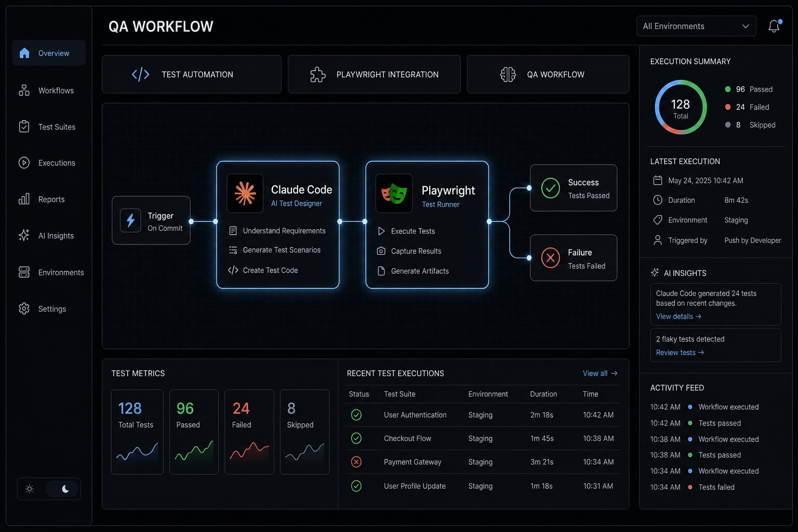
Task: Click the Duration column header
Action: [x=543, y=394]
